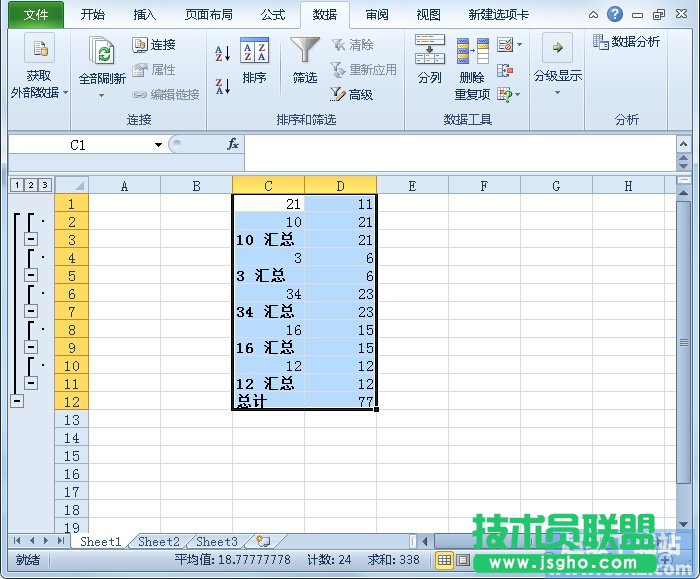The width and height of the screenshot is (700, 579).
Task: Collapse the grand total outline group
Action: pyautogui.click(x=16, y=401)
